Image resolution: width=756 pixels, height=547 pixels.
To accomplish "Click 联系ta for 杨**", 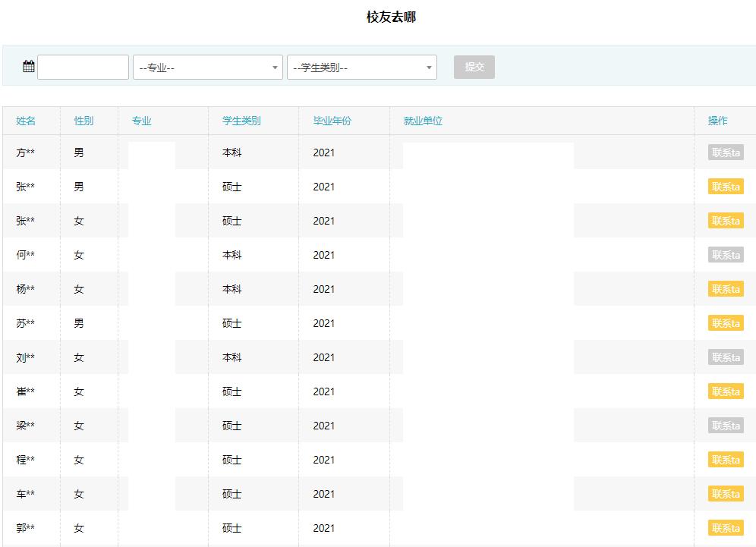I will click(725, 289).
